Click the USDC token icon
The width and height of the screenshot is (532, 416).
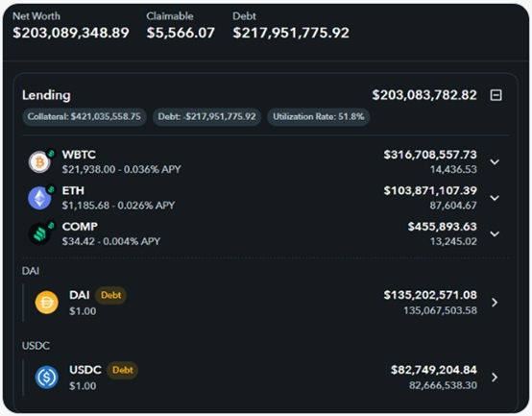click(x=47, y=377)
